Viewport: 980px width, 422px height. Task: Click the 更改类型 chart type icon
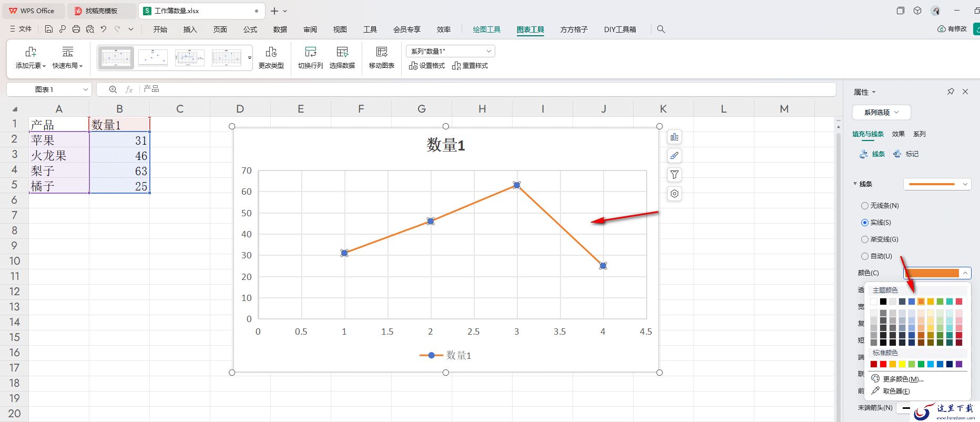click(x=271, y=52)
